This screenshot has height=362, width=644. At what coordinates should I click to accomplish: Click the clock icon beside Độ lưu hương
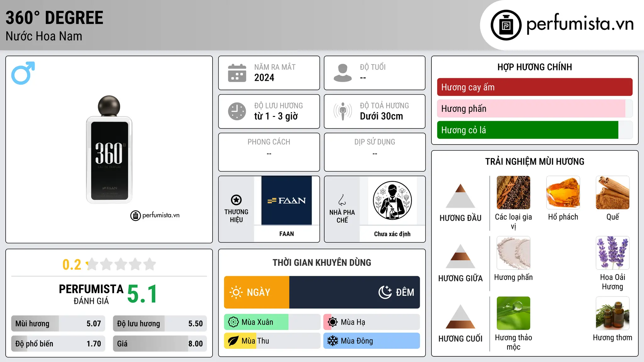click(x=237, y=111)
